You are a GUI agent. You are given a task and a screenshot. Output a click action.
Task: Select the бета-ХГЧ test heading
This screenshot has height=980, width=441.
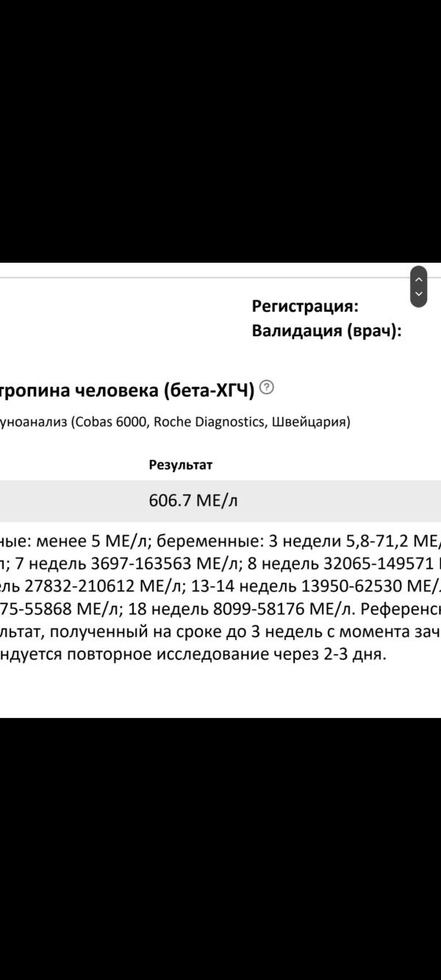point(129,390)
